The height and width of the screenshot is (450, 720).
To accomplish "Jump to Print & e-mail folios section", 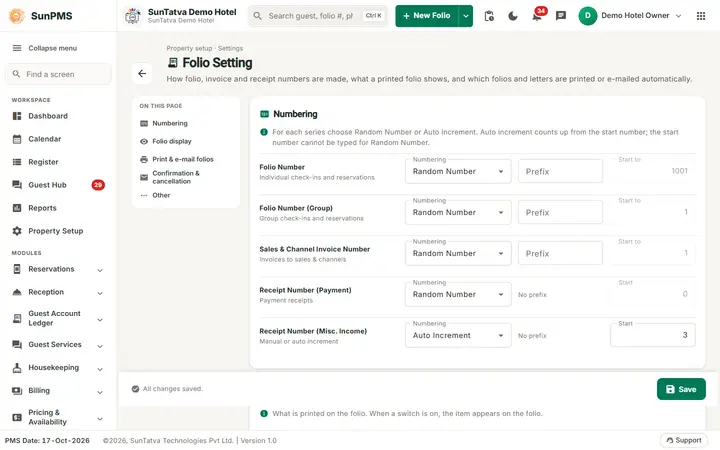I will point(183,159).
